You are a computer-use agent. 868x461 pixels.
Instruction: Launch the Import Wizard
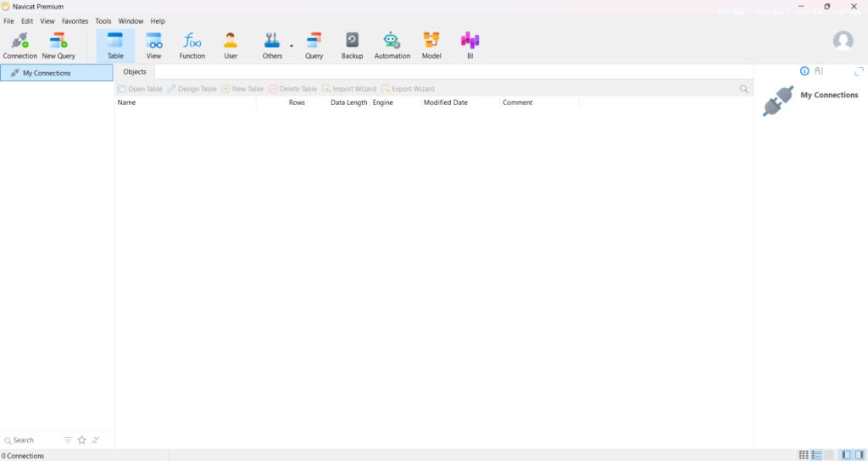[x=348, y=88]
